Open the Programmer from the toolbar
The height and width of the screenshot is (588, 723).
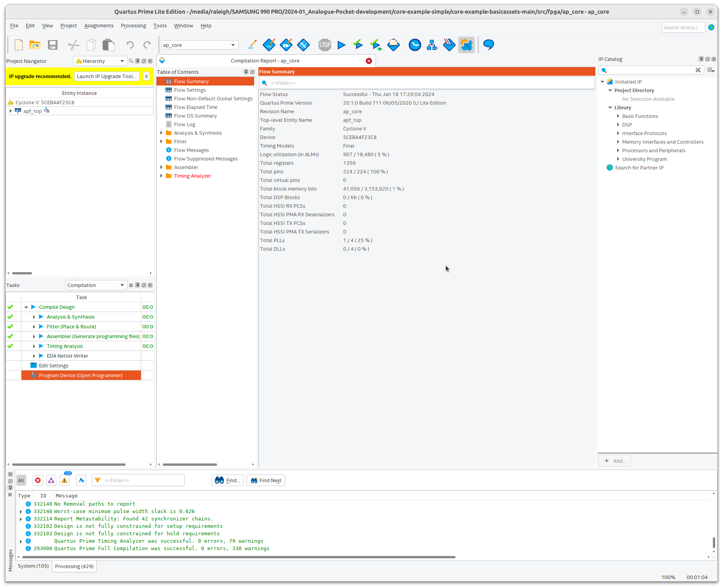point(449,45)
